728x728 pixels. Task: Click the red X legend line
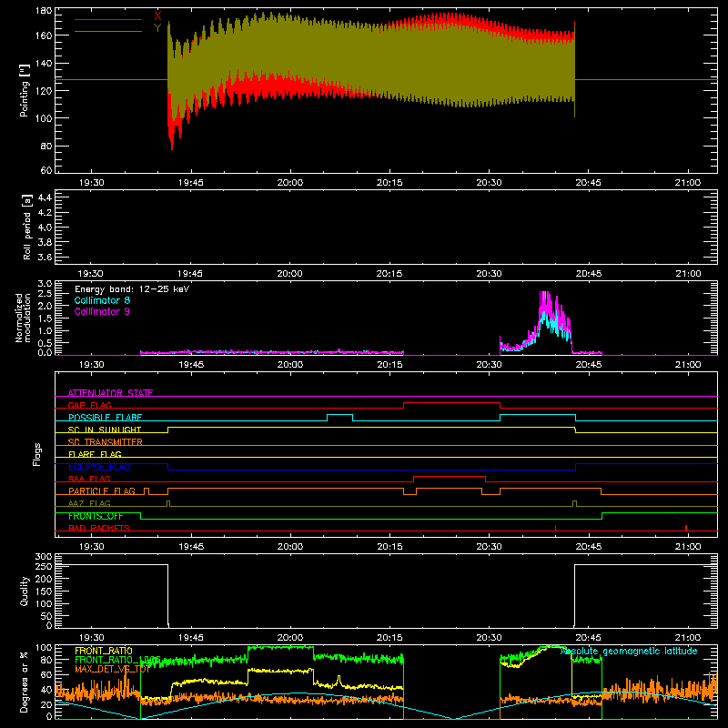[108, 19]
